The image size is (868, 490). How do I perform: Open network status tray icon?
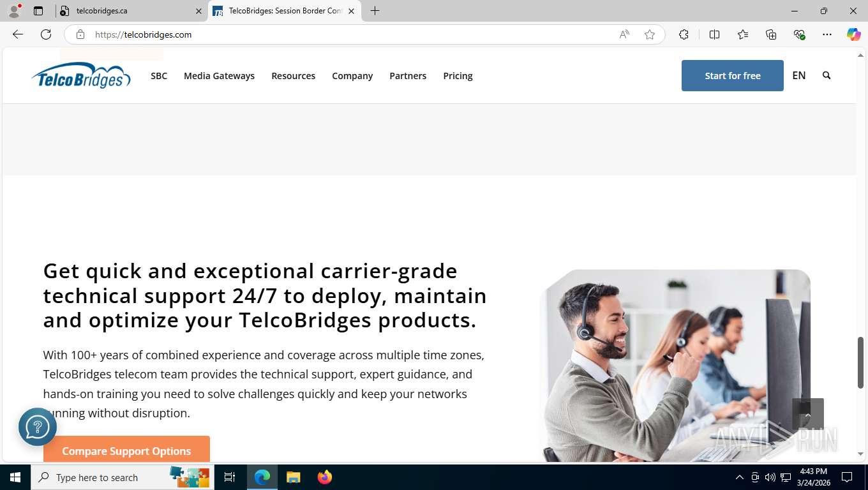[786, 477]
